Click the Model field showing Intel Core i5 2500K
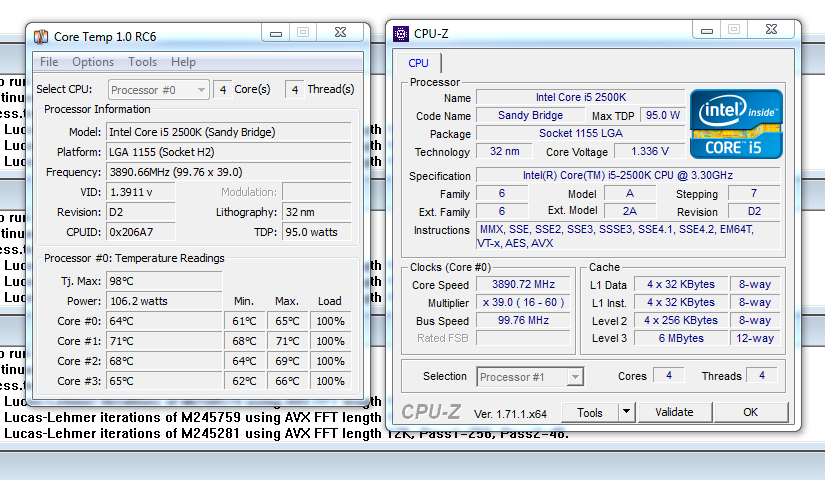 pos(229,132)
